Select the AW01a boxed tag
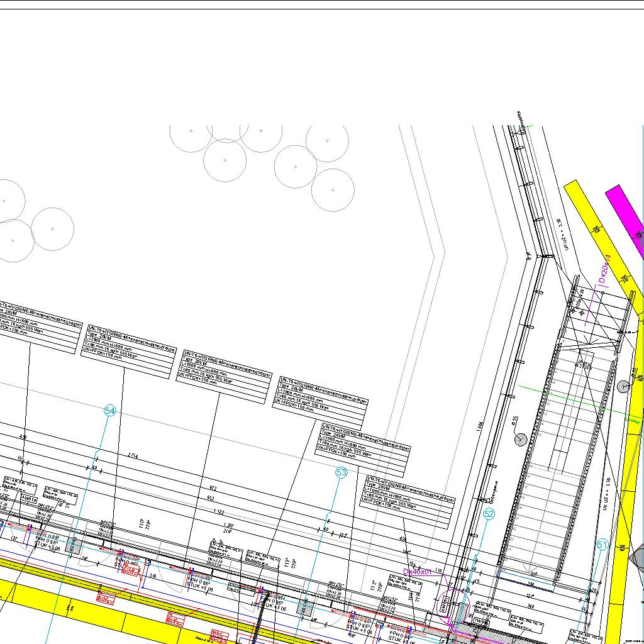The height and width of the screenshot is (644, 644). pos(29,499)
